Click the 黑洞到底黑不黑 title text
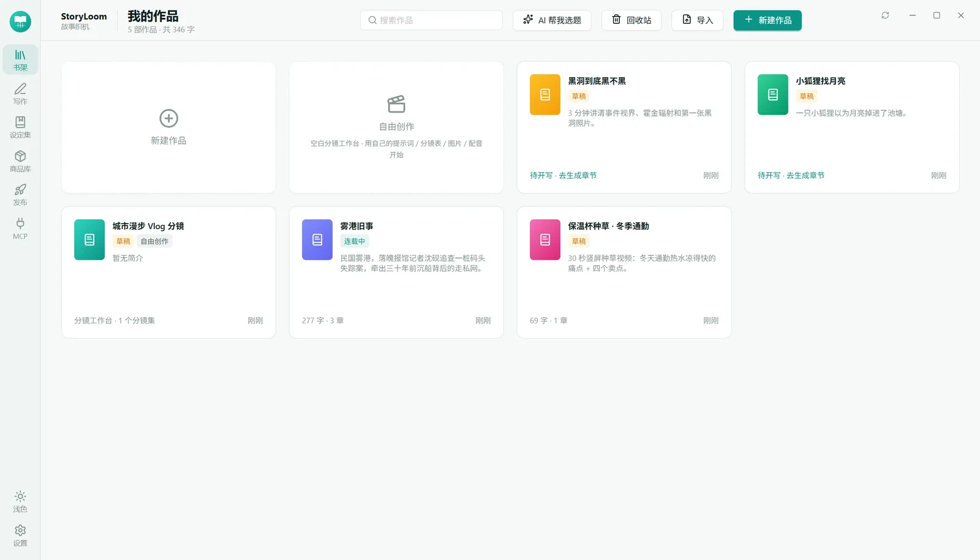980x560 pixels. 597,81
